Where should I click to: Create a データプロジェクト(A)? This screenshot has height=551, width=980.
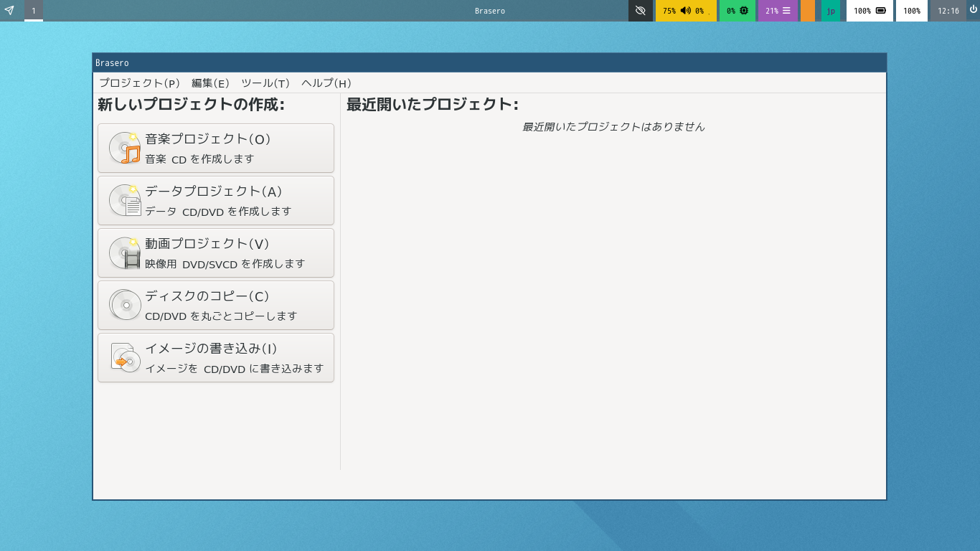click(216, 200)
